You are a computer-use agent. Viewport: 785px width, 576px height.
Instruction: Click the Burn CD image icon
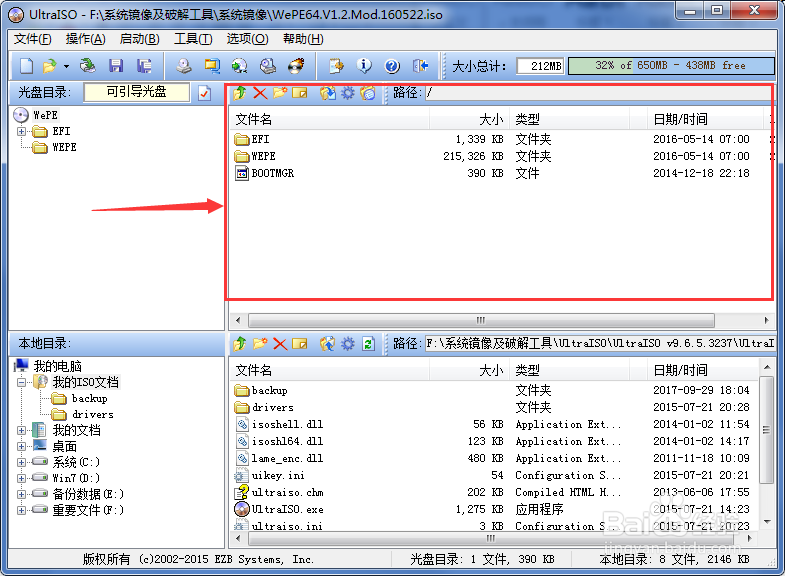296,66
